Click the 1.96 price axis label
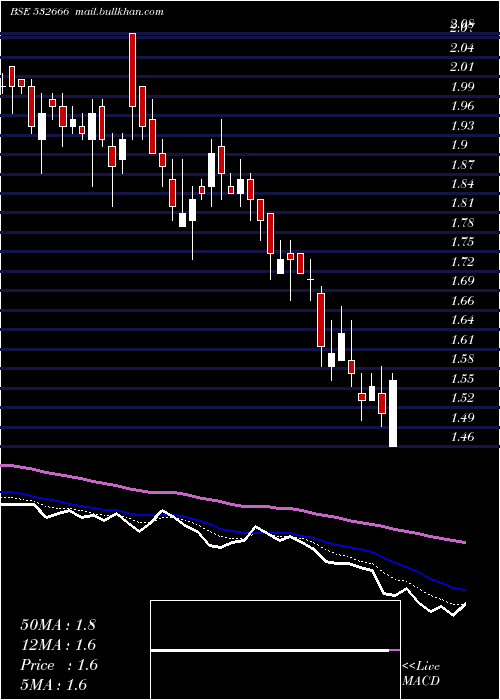Screen dimensions: 500x700 coord(462,106)
